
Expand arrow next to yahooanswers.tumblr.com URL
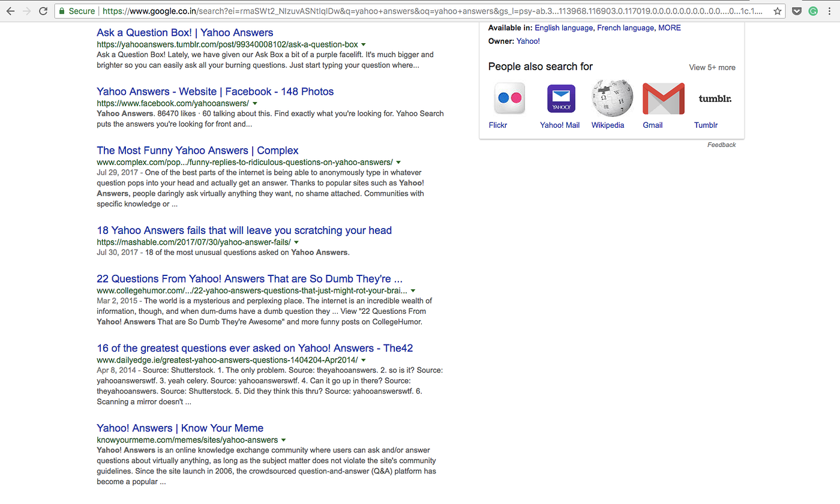364,45
